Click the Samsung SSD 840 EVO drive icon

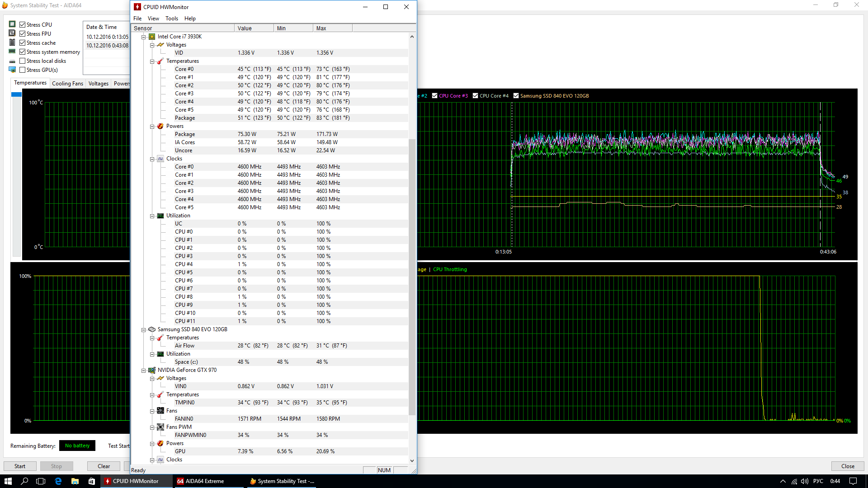tap(152, 329)
